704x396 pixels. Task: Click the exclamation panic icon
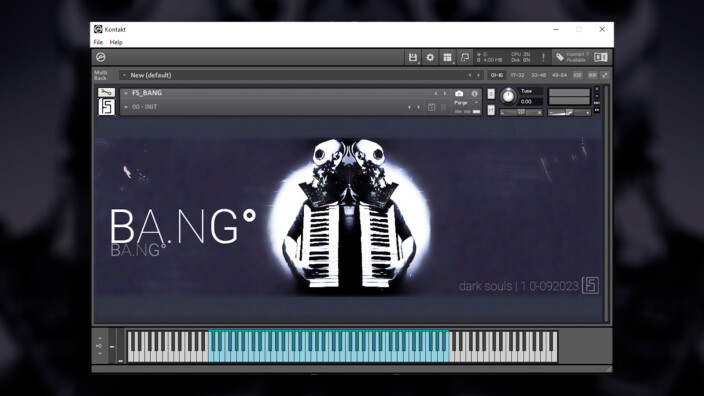[x=543, y=57]
